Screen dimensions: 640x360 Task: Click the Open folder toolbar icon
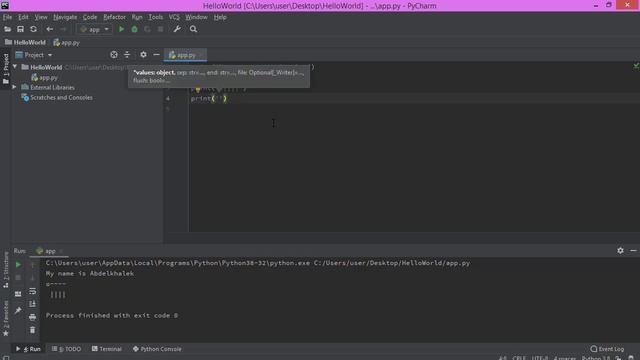coord(7,29)
